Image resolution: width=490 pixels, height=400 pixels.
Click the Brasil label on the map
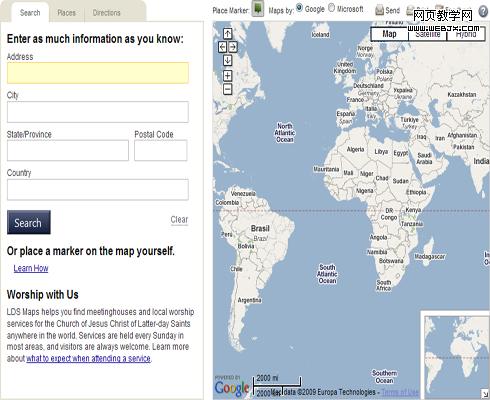click(x=260, y=229)
